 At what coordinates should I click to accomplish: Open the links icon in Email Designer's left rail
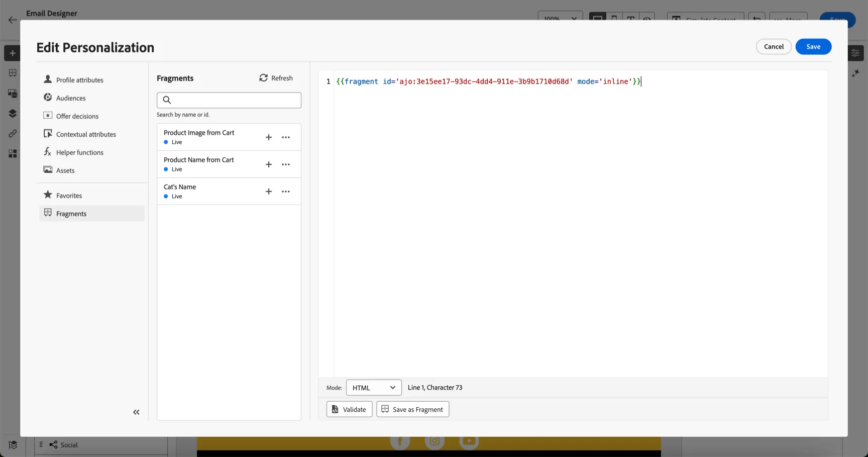point(13,133)
